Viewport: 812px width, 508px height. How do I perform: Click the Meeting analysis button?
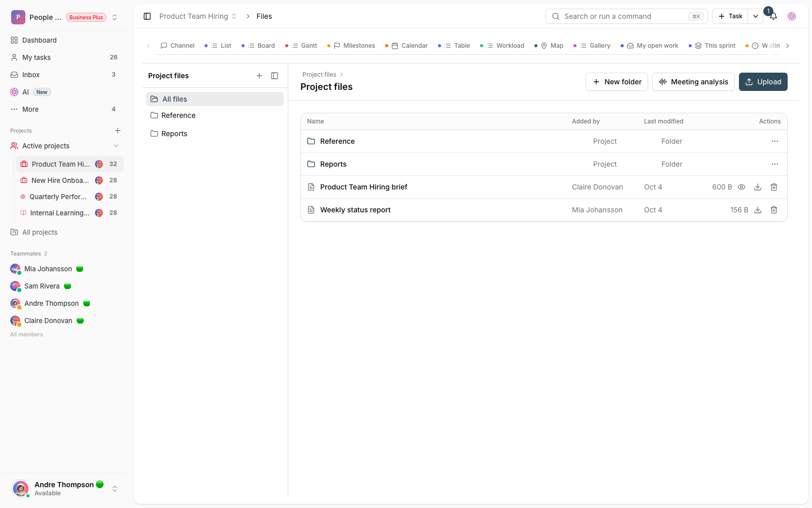[693, 82]
